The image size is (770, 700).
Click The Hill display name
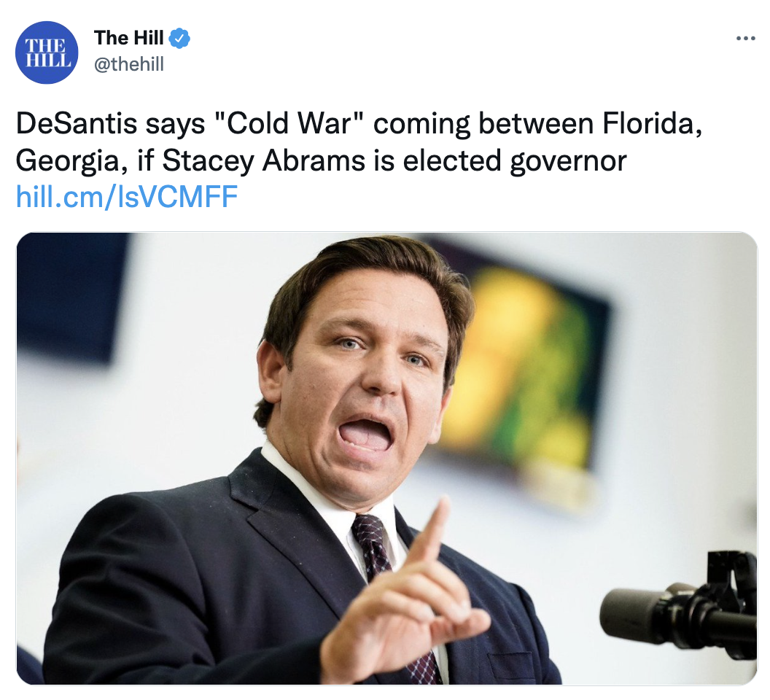(x=128, y=38)
